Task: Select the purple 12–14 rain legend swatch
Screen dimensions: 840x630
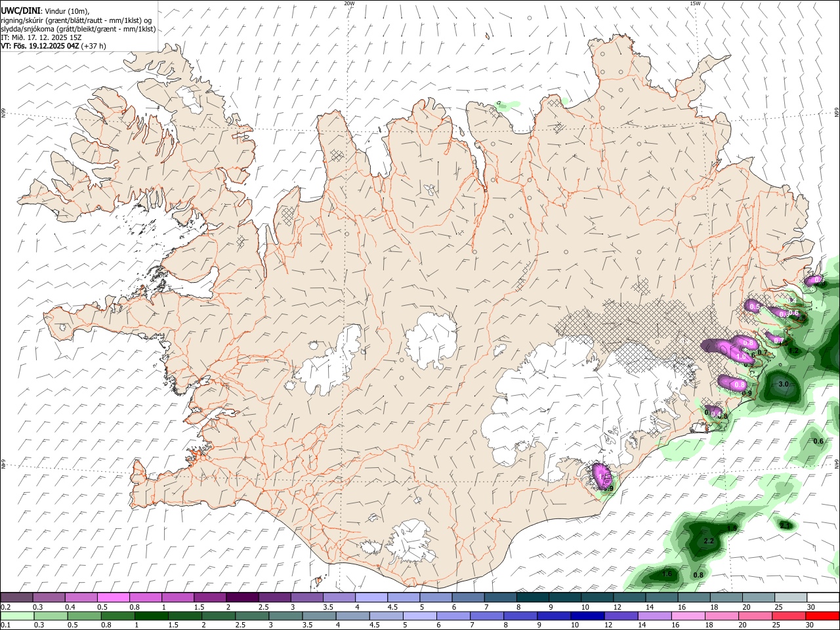Action: coord(621,616)
